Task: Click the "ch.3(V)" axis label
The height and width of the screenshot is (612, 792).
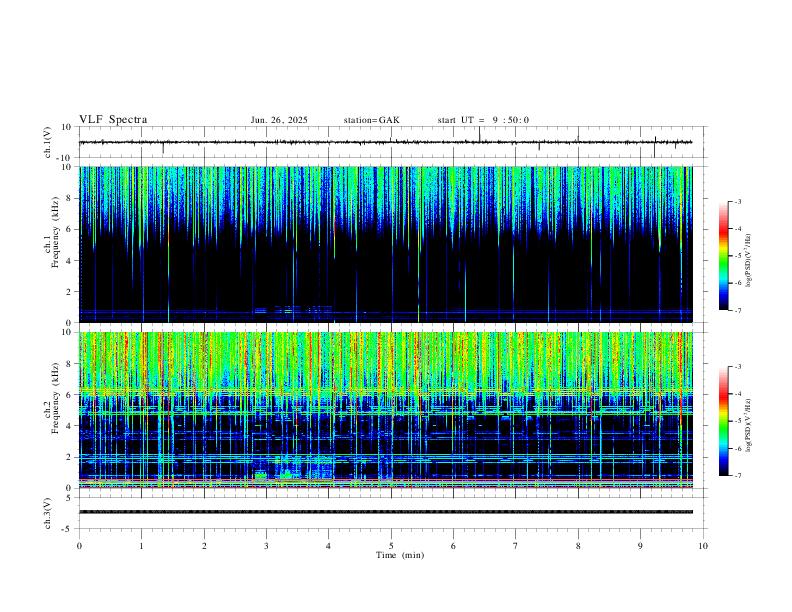Action: pos(48,513)
